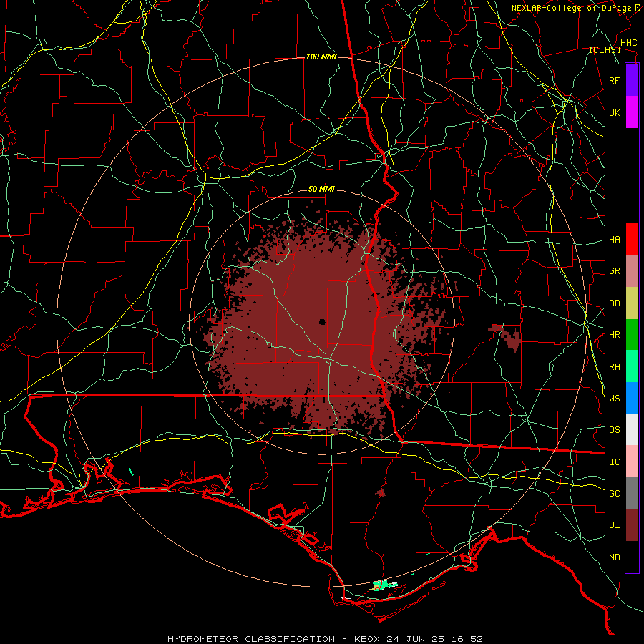Click the GC legend label
644x644 pixels.
click(615, 494)
